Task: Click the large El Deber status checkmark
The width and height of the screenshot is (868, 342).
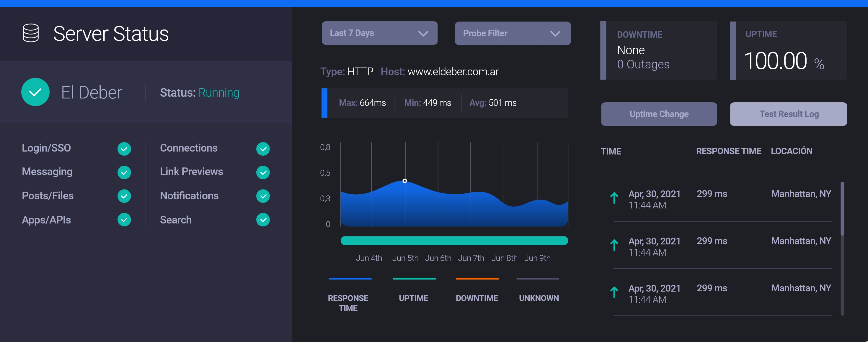Action: (x=35, y=92)
